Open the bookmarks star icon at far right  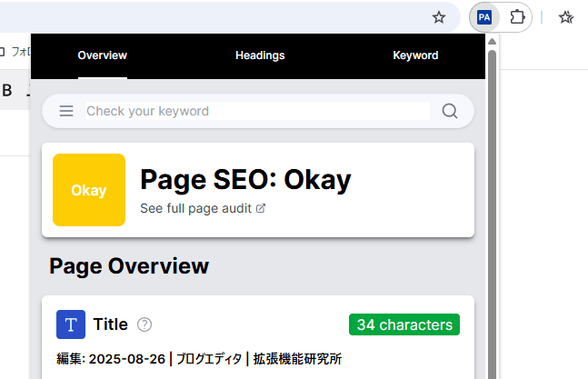tap(566, 17)
